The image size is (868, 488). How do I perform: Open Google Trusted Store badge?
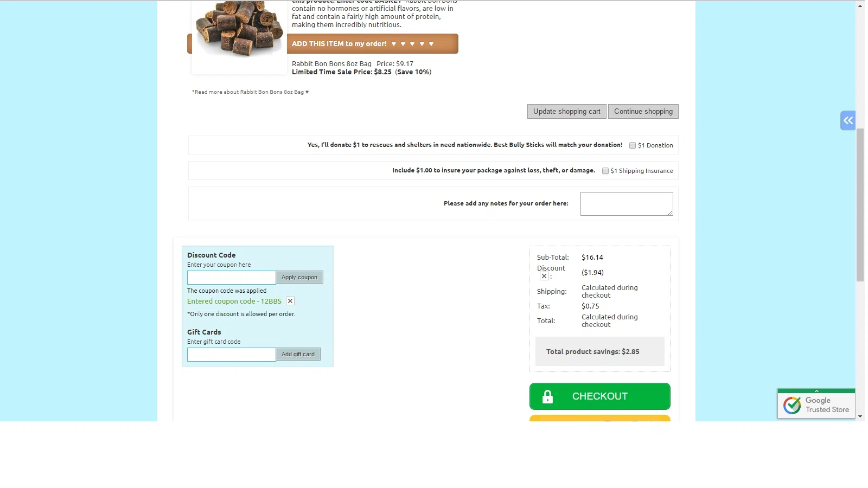coord(816,405)
